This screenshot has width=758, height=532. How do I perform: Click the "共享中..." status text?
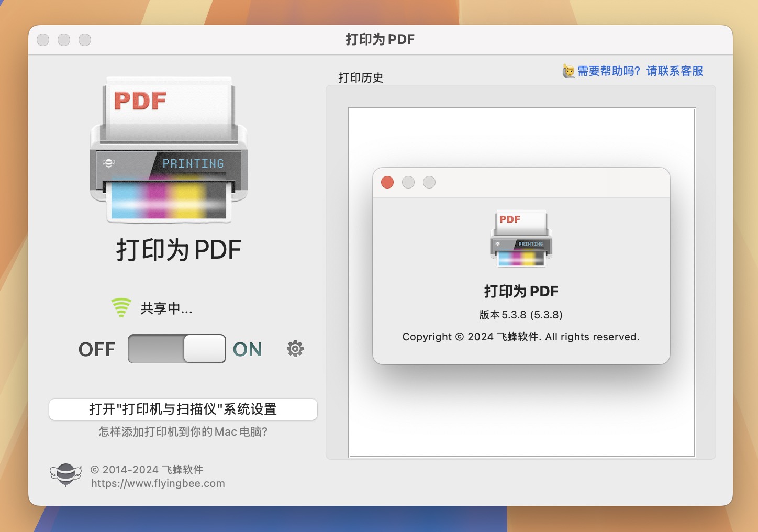(166, 308)
